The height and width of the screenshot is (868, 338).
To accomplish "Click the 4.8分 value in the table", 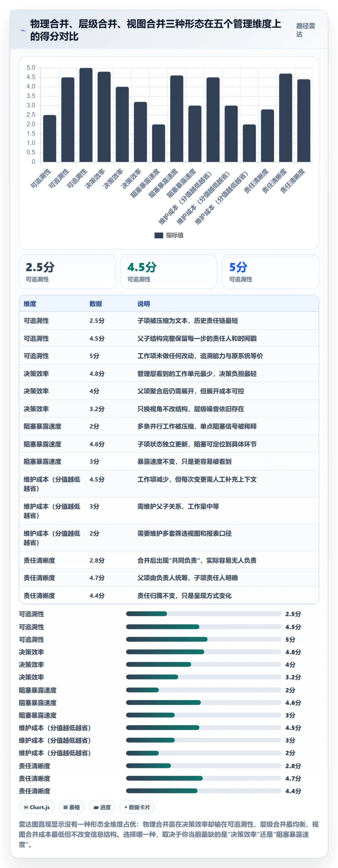I will (x=97, y=374).
